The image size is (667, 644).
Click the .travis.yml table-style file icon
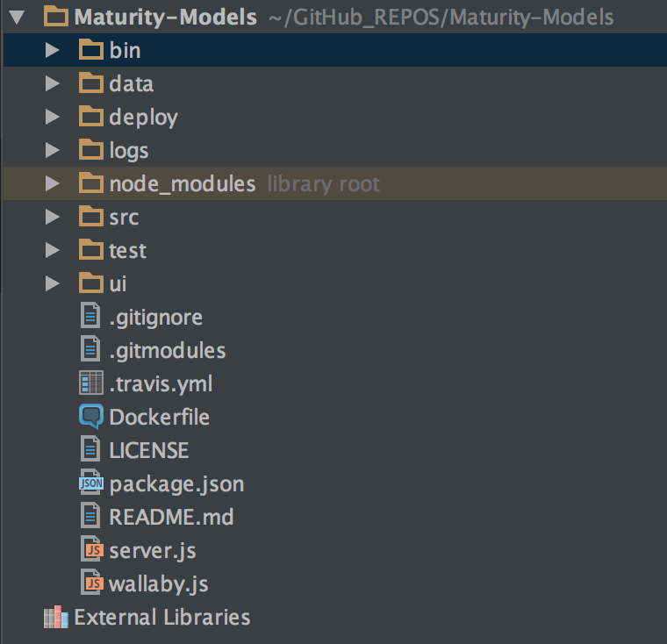coord(91,383)
